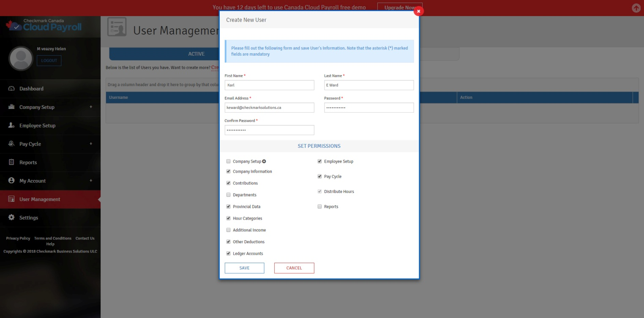Click the user avatar profile picture
This screenshot has height=318, width=644.
coord(21,58)
